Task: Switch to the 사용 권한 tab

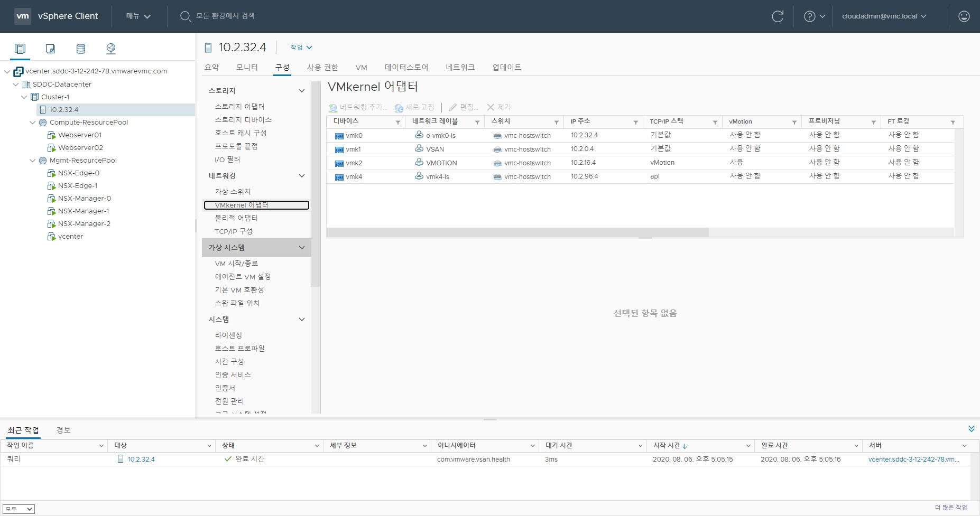Action: click(322, 67)
